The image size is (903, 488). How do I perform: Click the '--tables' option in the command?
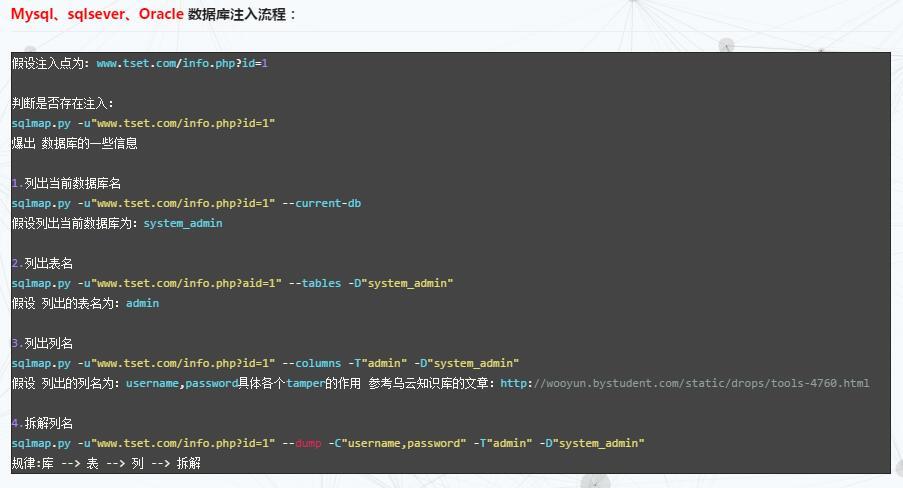tap(314, 283)
